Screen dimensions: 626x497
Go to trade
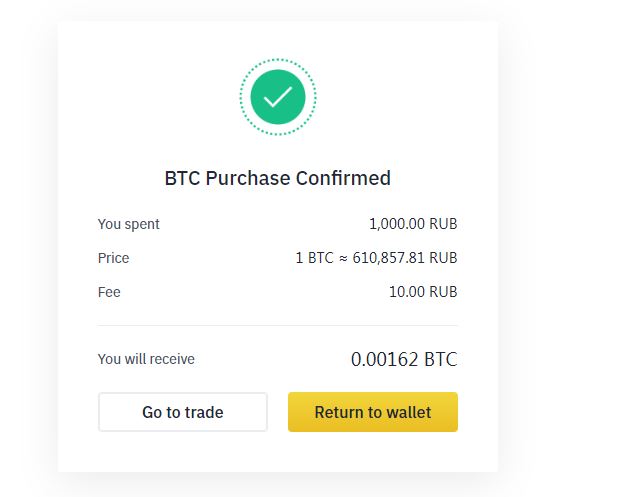tap(183, 412)
